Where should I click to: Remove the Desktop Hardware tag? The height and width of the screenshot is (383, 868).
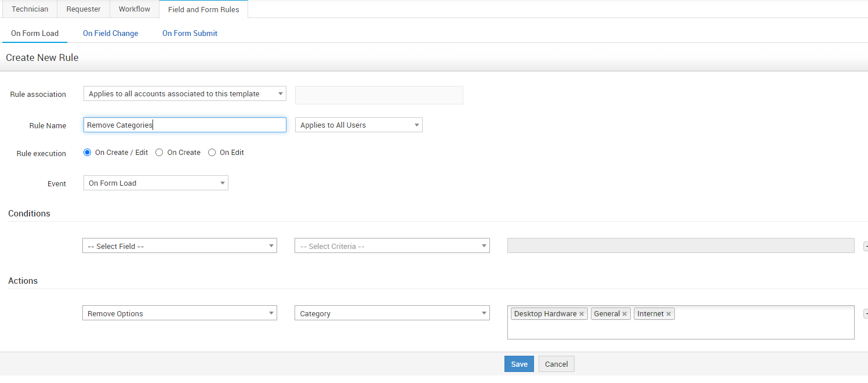pyautogui.click(x=582, y=314)
